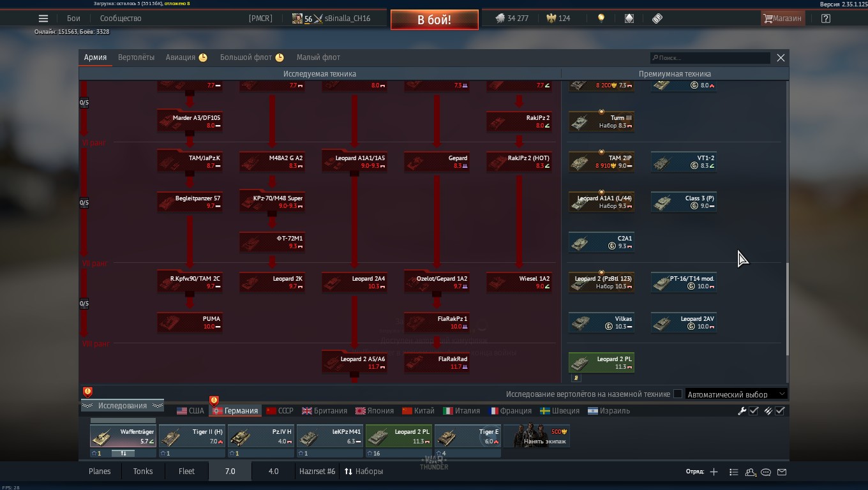The width and height of the screenshot is (868, 490).
Task: Select premium VT1-2 vehicle
Action: pos(684,161)
